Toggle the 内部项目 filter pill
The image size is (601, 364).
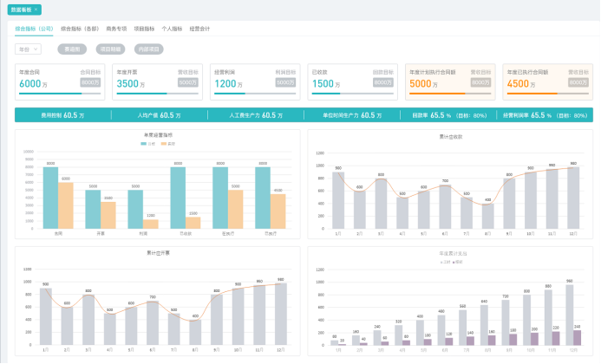[148, 49]
